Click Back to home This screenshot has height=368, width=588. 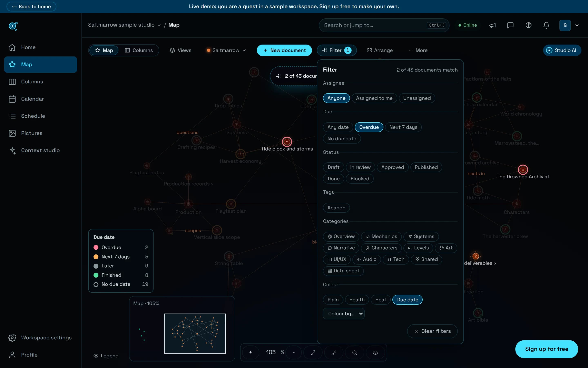point(31,7)
